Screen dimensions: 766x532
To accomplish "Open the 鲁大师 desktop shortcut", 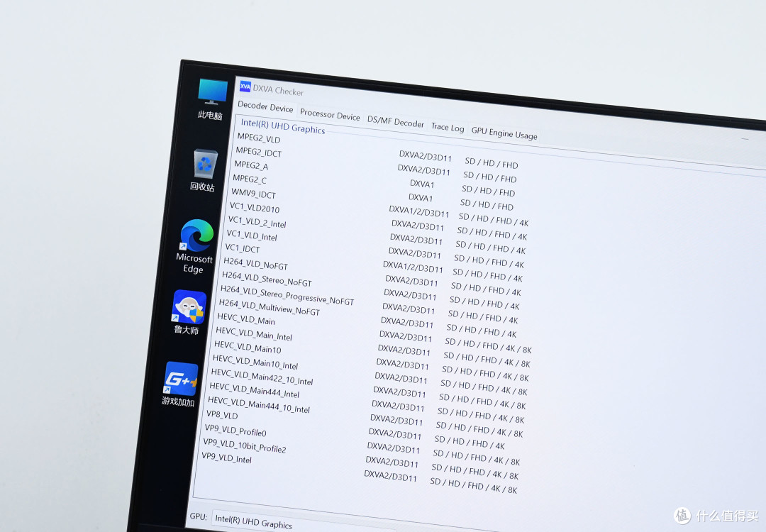I will coord(188,312).
